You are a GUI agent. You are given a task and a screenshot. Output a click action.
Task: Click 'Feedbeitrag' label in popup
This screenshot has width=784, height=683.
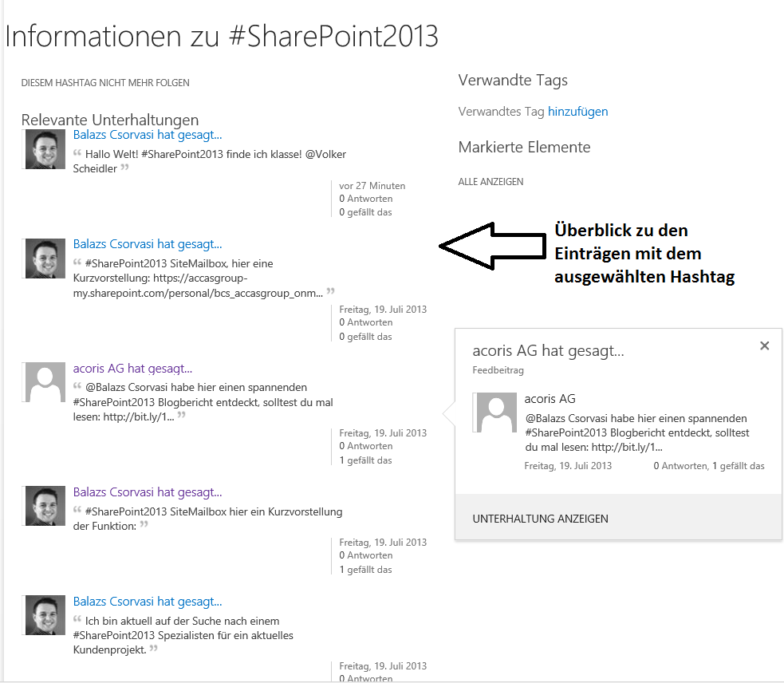[x=498, y=370]
